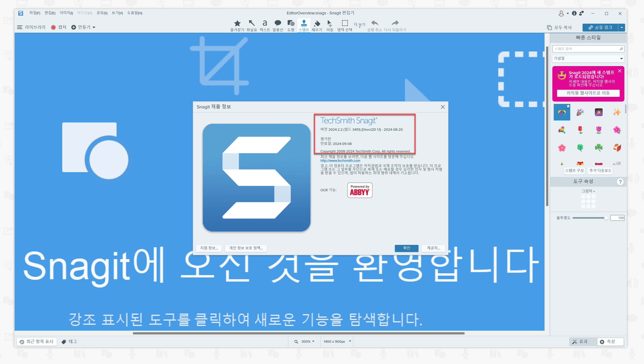The width and height of the screenshot is (644, 364).
Task: Toggle the 라이브러리 library panel
Action: coord(31,27)
